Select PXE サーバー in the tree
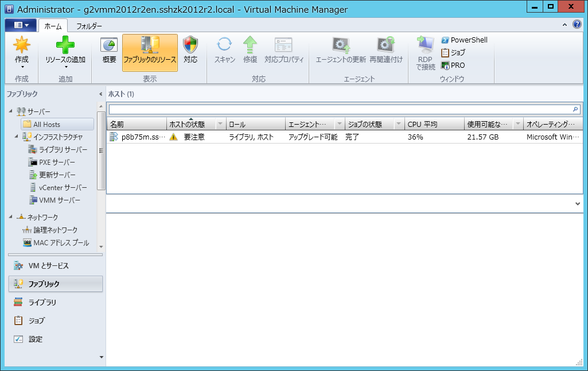The image size is (588, 371). point(52,162)
